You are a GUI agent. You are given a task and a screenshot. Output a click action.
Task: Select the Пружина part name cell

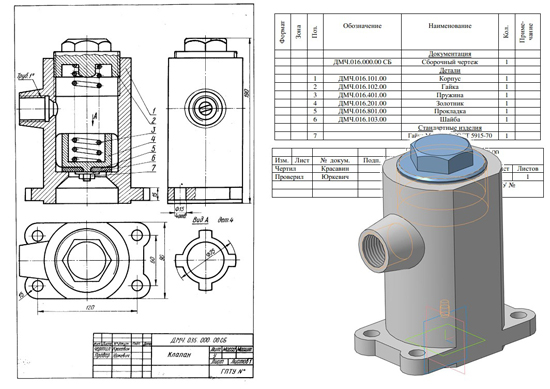[x=450, y=95]
